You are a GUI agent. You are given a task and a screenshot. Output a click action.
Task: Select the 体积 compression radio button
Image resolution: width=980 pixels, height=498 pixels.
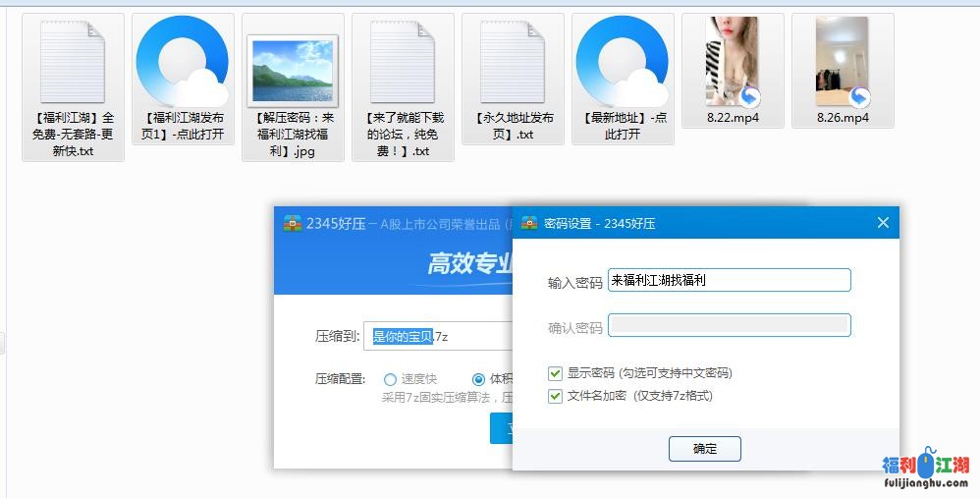[x=479, y=379]
